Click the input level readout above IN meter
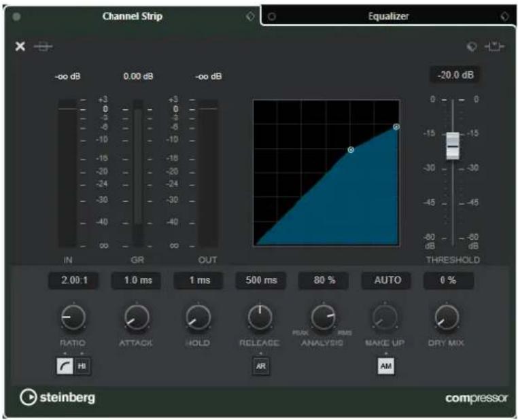Viewport: 518px width, 420px height. coord(67,76)
